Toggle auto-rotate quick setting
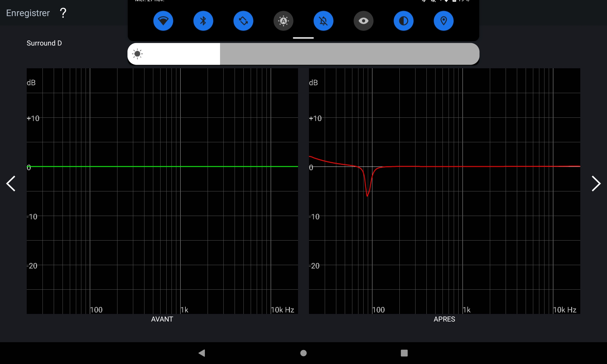The image size is (607, 364). click(243, 21)
